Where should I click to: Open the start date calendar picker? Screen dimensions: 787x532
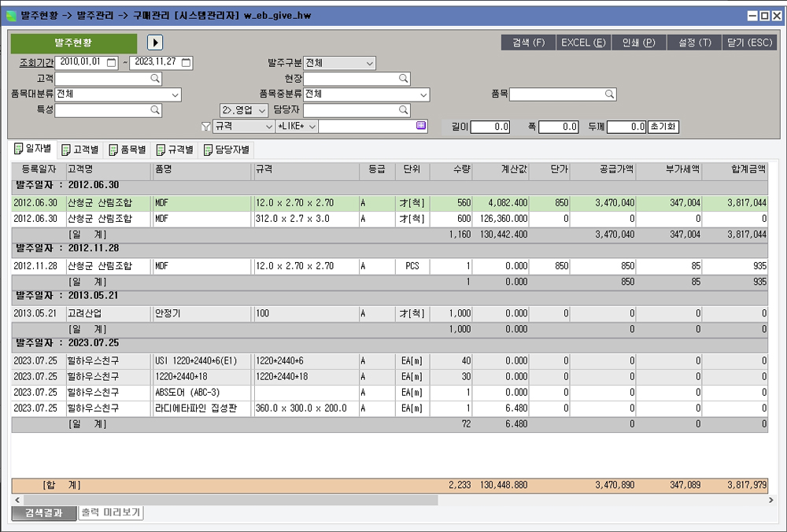[112, 63]
